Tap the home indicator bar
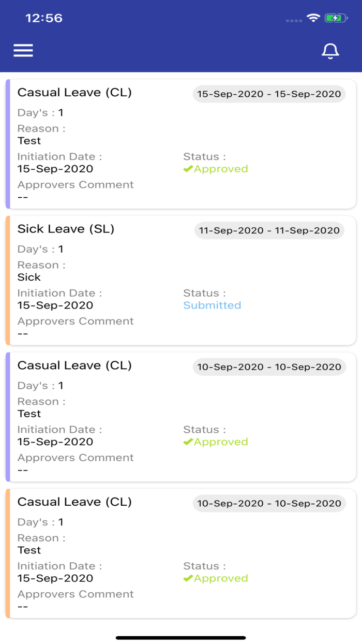This screenshot has width=362, height=644. tap(181, 638)
